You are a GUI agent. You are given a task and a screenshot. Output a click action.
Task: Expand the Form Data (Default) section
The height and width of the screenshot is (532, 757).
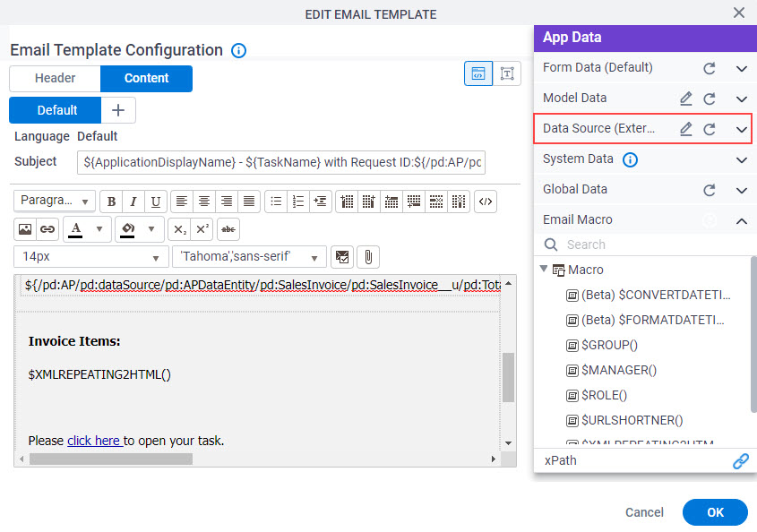tap(742, 69)
